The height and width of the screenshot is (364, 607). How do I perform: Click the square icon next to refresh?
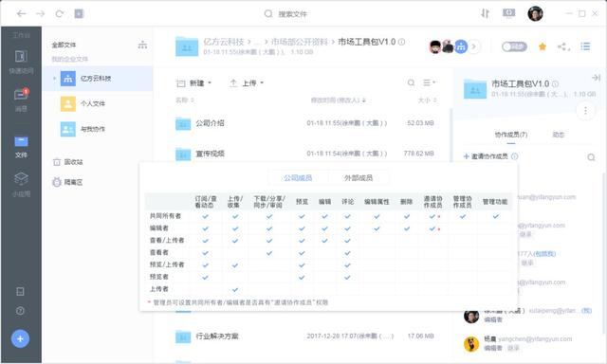(79, 14)
